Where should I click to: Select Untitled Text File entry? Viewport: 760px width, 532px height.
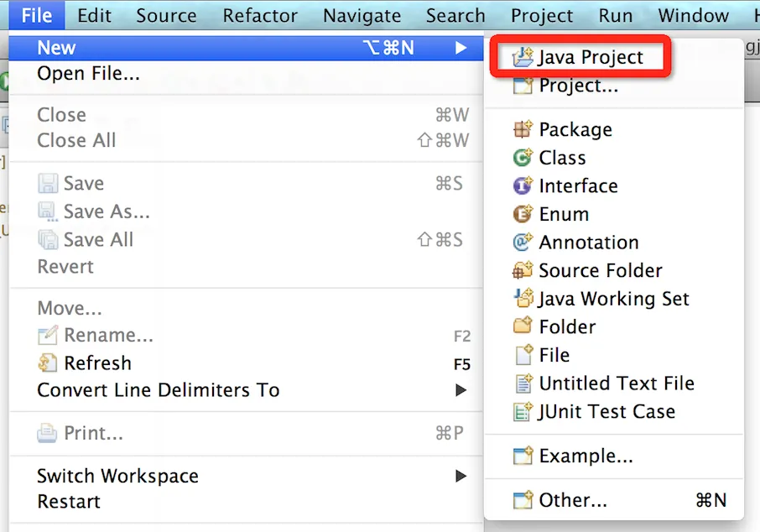[617, 383]
